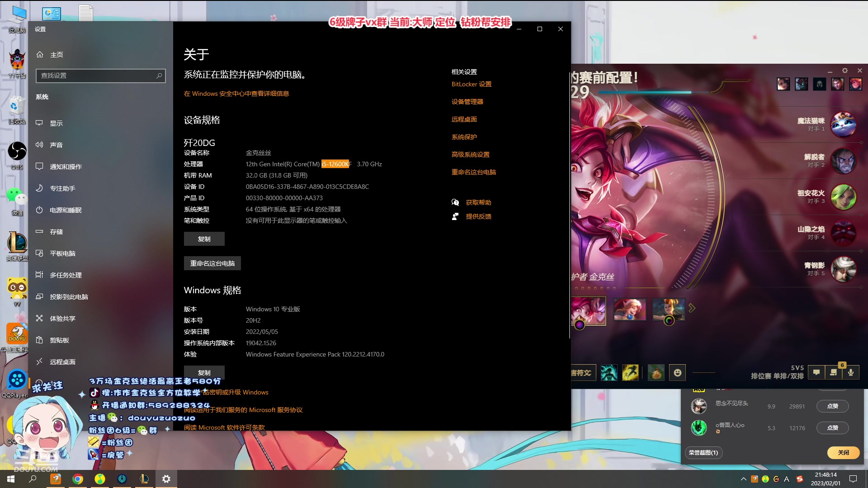Open the missions scroll icon with badge 6
This screenshot has height=488, width=868.
click(834, 372)
